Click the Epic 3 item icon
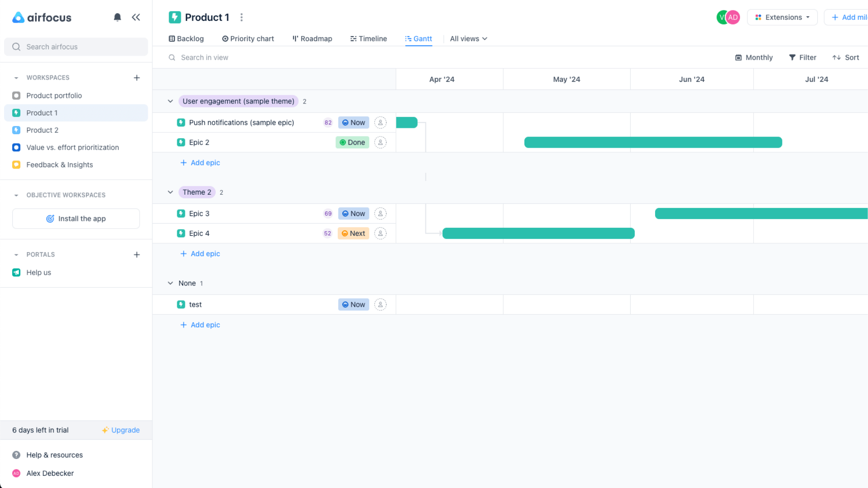868x488 pixels. (x=181, y=213)
